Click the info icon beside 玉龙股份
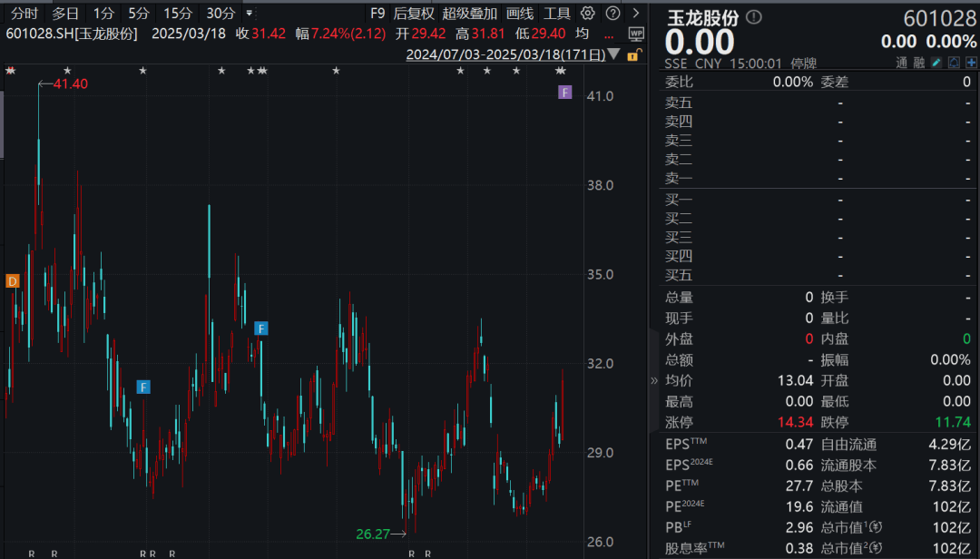Image resolution: width=980 pixels, height=559 pixels. [x=754, y=17]
